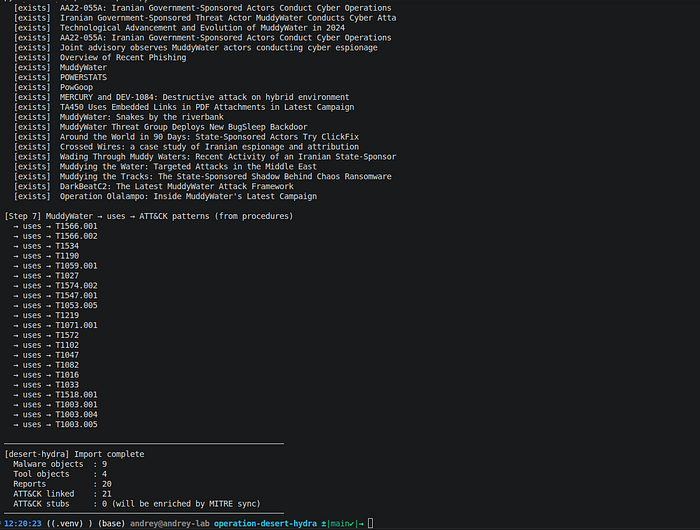Screen dimensions: 700x530
Task: Select technique T1102
Action: (67, 345)
